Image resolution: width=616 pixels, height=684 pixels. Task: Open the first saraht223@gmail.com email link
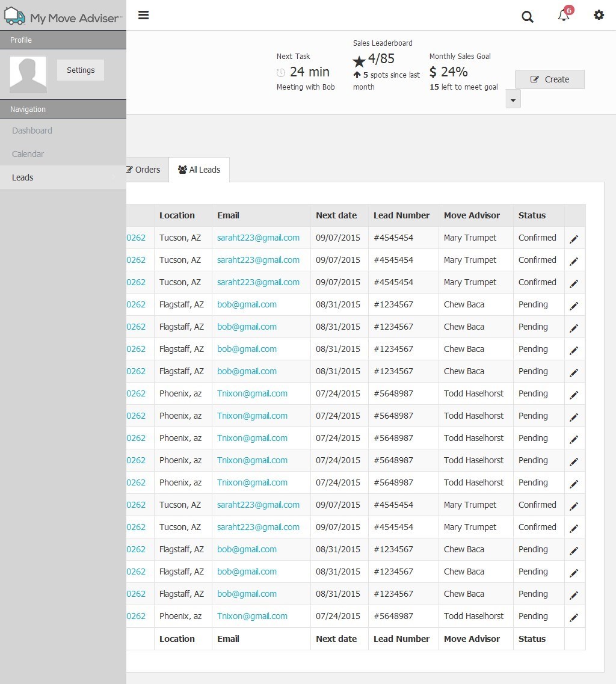click(x=258, y=238)
